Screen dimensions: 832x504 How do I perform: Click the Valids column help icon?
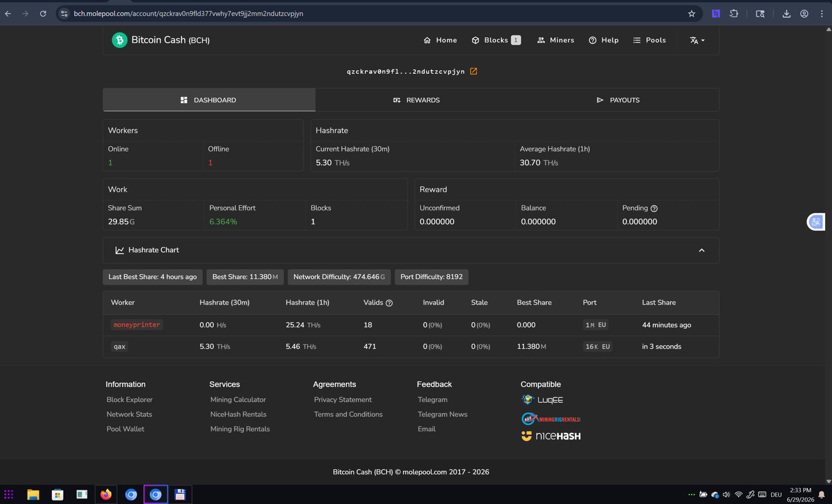389,303
